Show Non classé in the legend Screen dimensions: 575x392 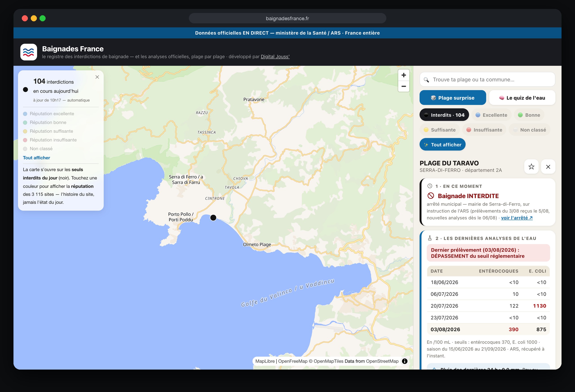tap(38, 149)
